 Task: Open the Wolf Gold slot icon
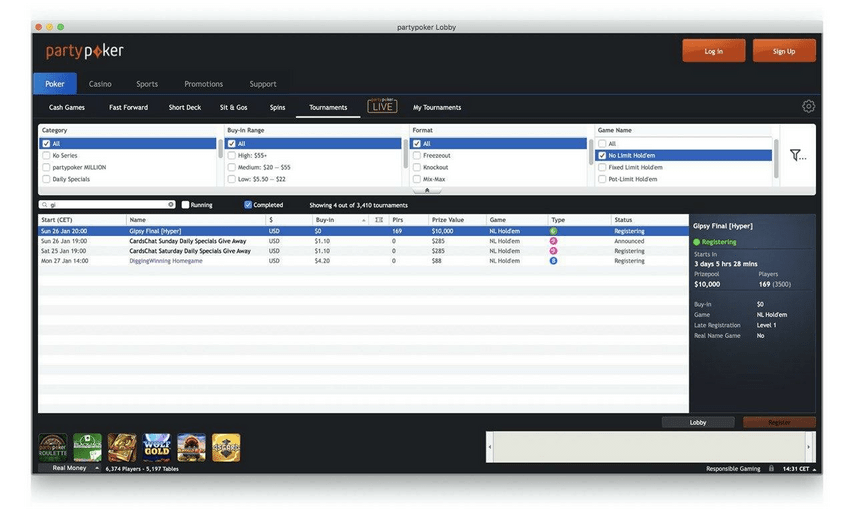[157, 447]
